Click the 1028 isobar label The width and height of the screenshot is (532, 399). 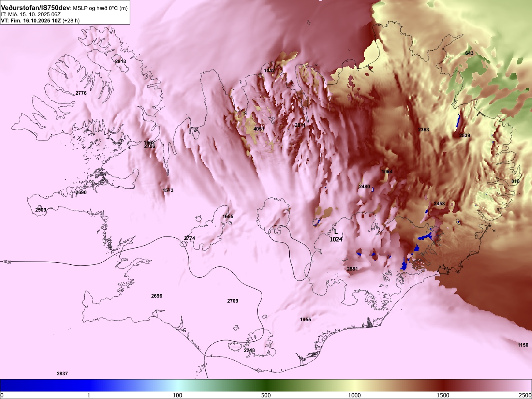click(x=7, y=262)
